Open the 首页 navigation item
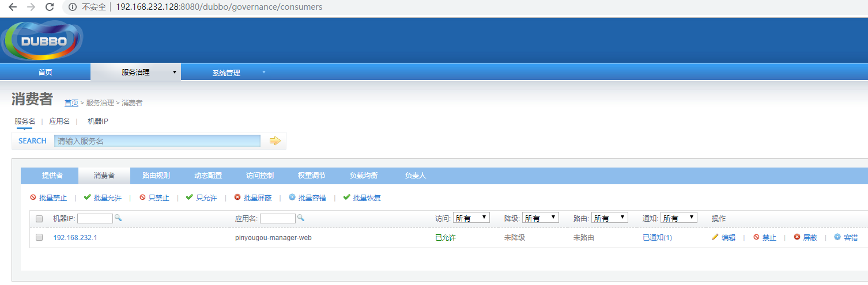 click(x=46, y=72)
